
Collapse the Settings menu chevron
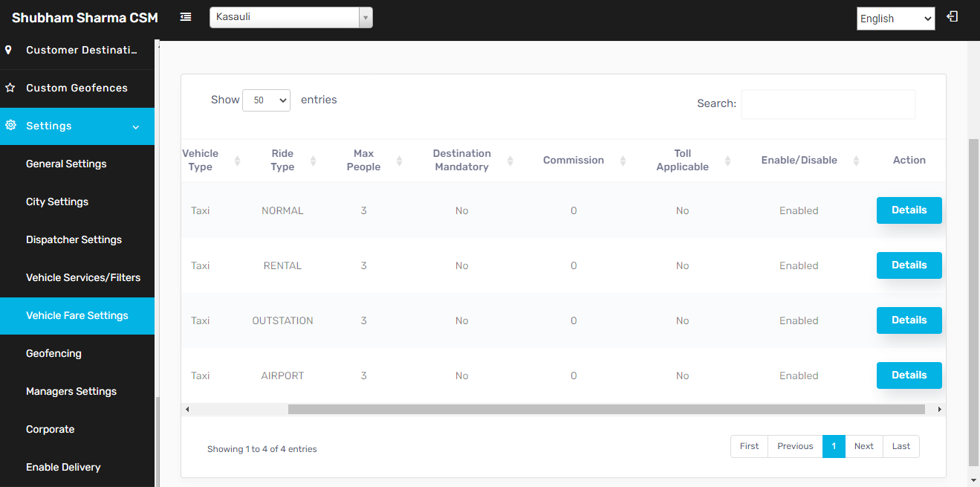(136, 127)
